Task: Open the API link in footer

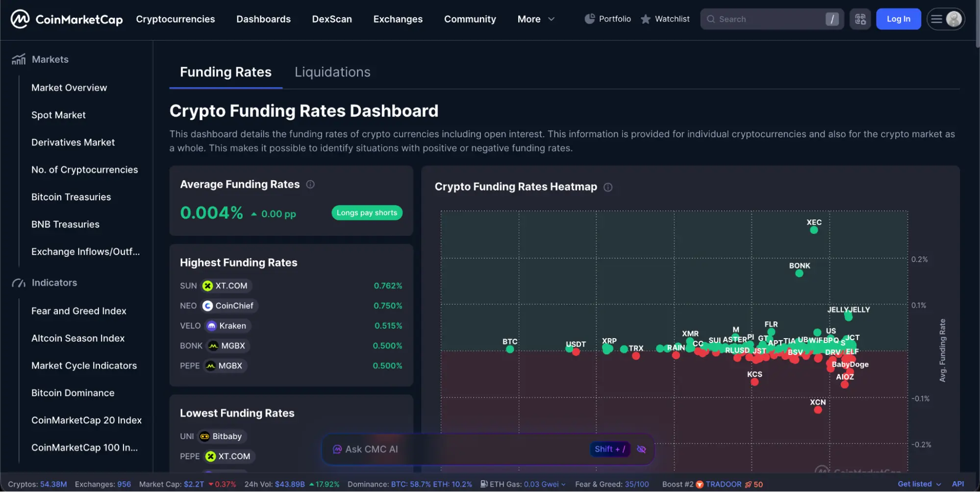Action: pos(957,484)
